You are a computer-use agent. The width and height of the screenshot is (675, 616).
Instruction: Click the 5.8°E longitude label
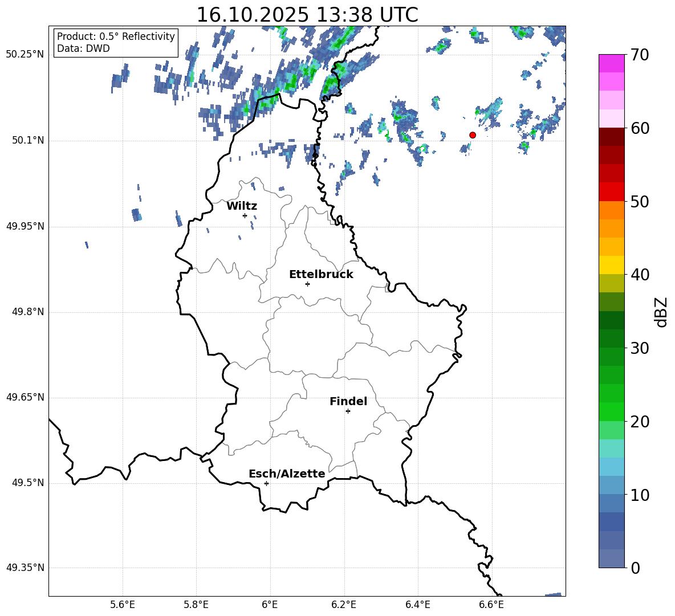[196, 605]
